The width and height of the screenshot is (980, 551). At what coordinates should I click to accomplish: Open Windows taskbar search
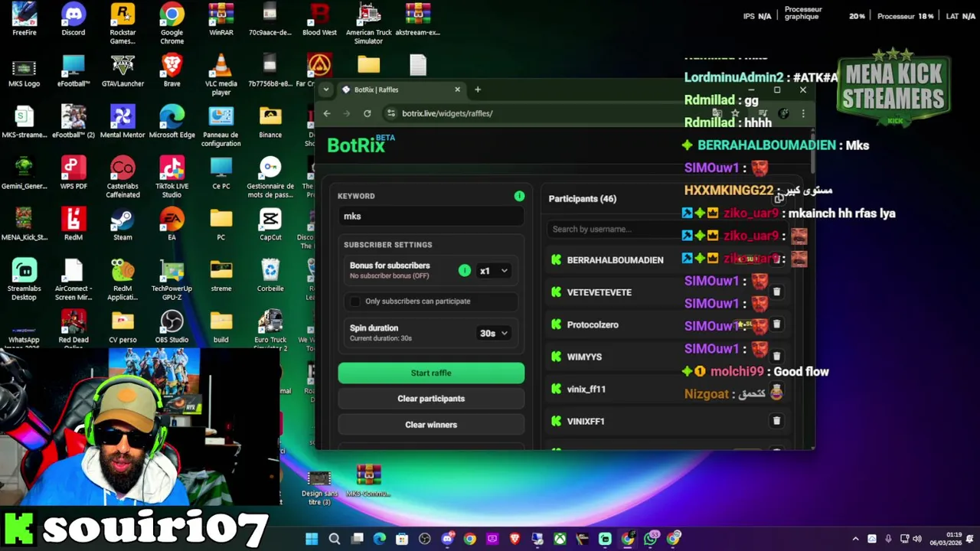[335, 539]
